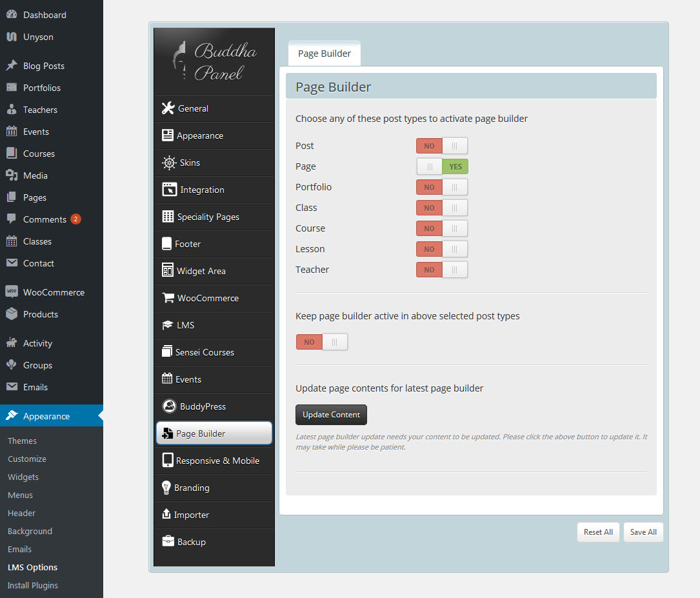Click the LMS graduation cap icon

coord(167,325)
